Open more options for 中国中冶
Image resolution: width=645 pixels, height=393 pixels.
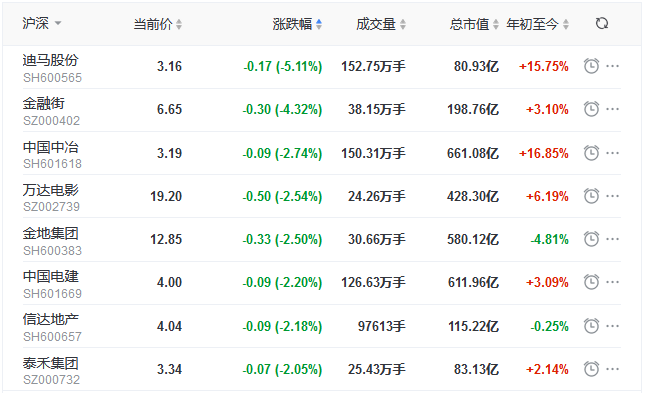(x=613, y=153)
